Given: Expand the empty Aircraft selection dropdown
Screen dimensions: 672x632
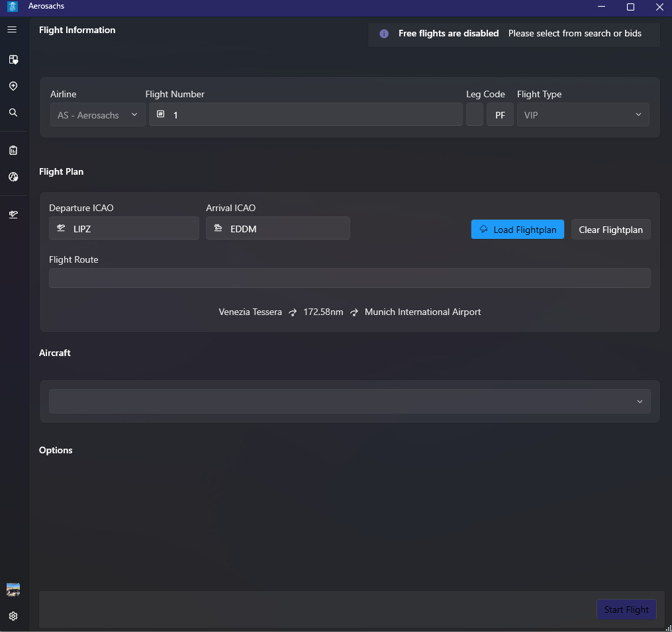Looking at the screenshot, I should 350,402.
